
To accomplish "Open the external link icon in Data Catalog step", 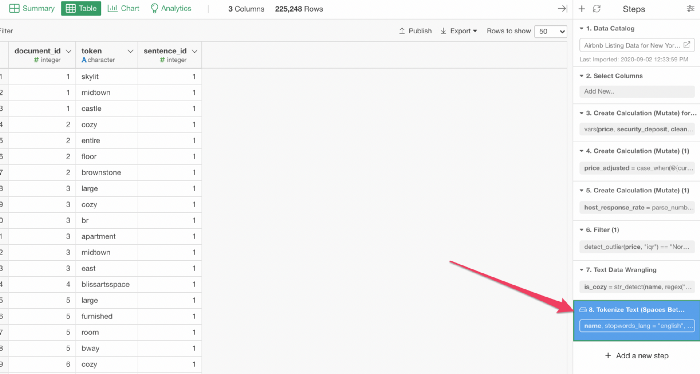I will click(687, 45).
